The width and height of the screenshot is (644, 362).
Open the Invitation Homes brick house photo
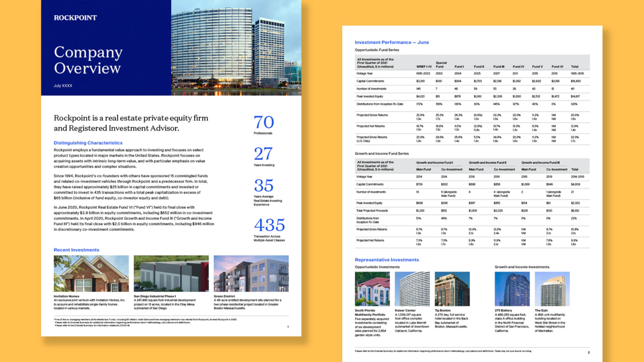[x=91, y=273]
